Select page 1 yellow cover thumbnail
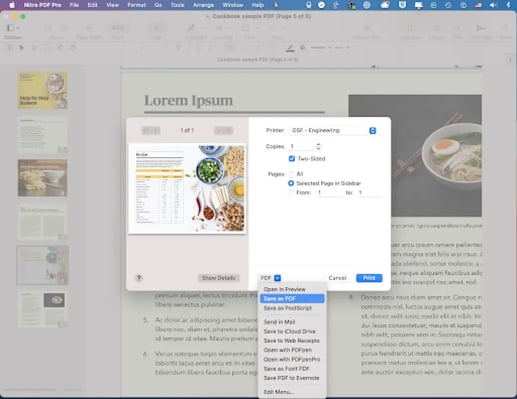Image resolution: width=517 pixels, height=399 pixels. pos(42,90)
